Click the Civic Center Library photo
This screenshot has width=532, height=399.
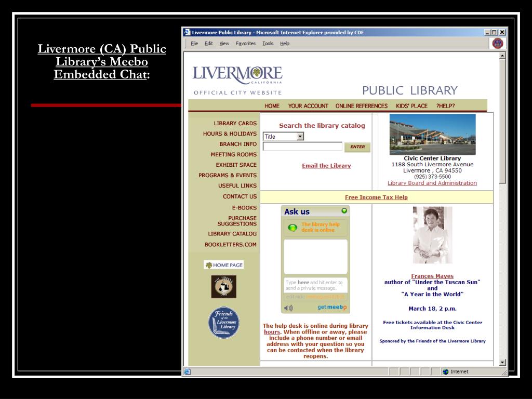click(432, 135)
